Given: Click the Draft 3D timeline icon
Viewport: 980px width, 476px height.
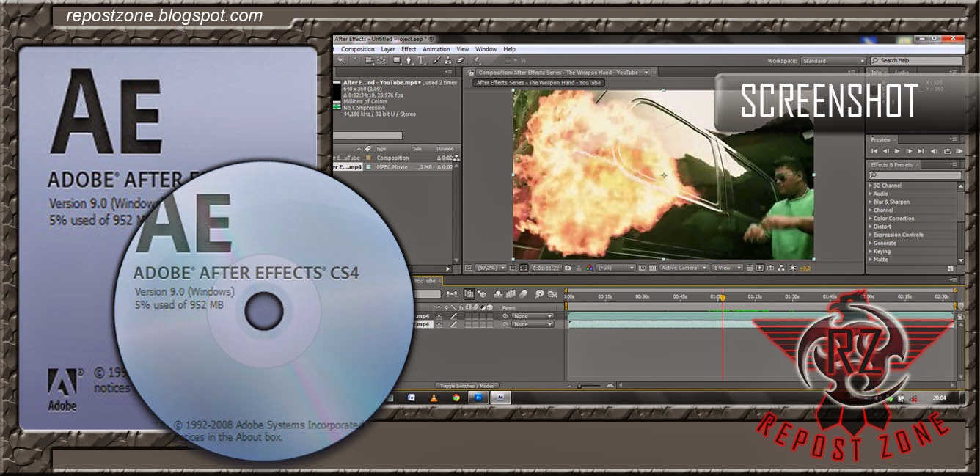Looking at the screenshot, I should pyautogui.click(x=482, y=294).
